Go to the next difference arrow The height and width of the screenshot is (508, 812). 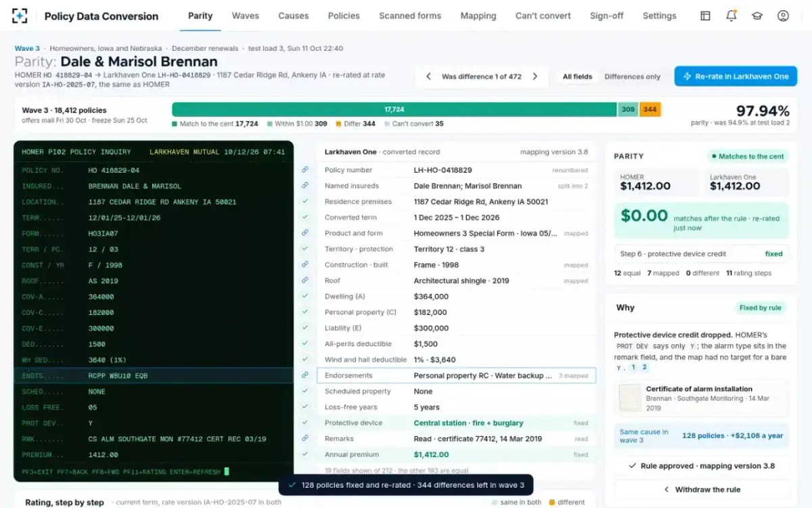tap(535, 77)
